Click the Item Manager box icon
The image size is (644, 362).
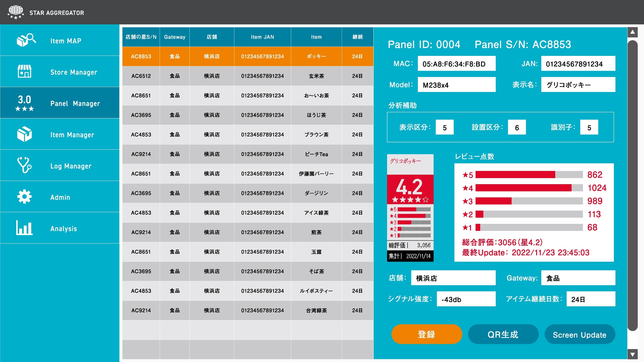point(24,134)
